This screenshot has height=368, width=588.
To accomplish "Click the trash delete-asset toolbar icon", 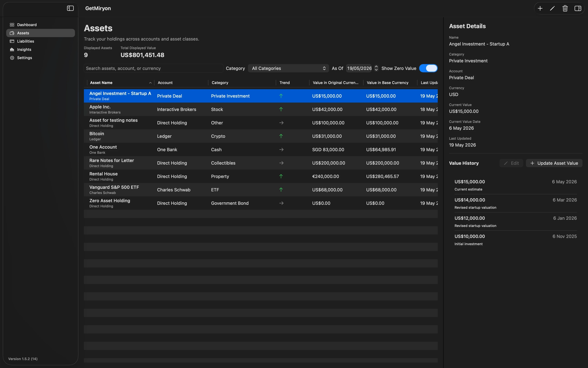I will [x=565, y=9].
